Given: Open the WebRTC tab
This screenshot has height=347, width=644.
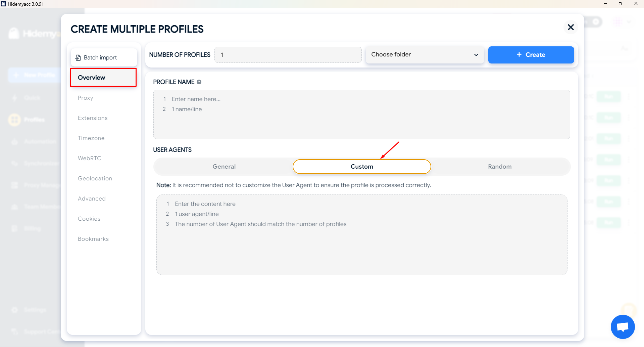Looking at the screenshot, I should coord(89,158).
